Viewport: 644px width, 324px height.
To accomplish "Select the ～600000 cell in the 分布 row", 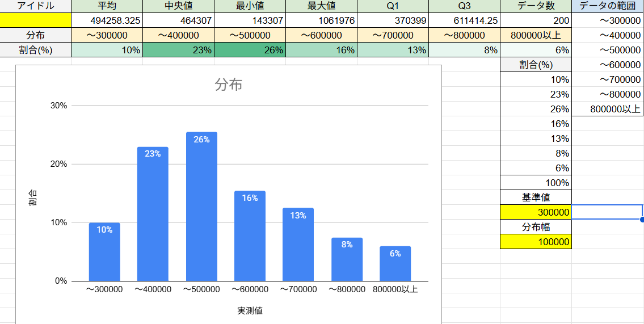I will 322,35.
